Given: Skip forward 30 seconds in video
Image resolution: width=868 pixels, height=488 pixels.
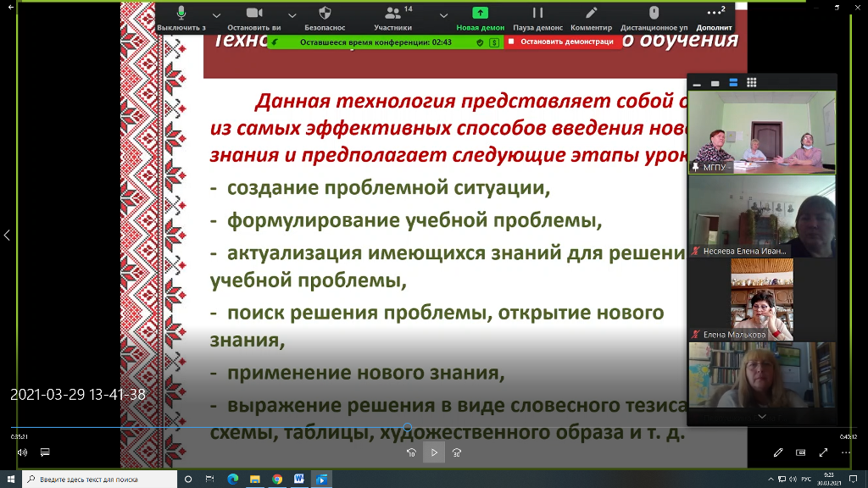Looking at the screenshot, I should (457, 452).
